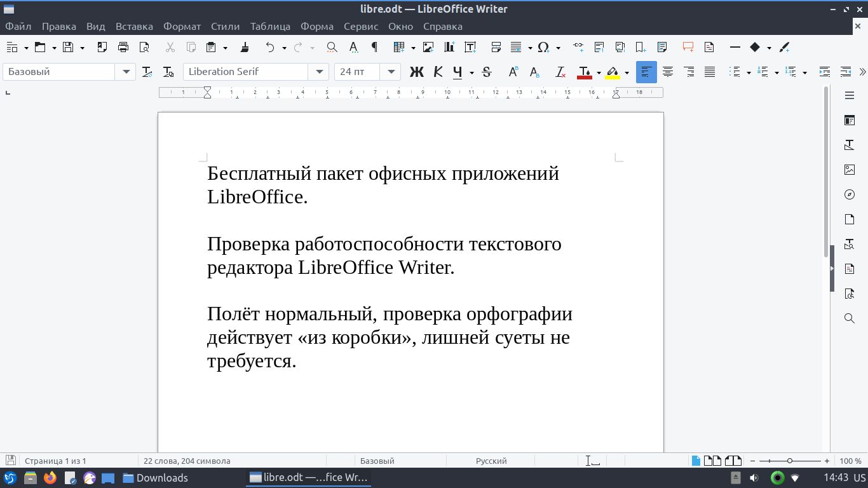The height and width of the screenshot is (488, 868).
Task: Open the Формат menu
Action: coord(182,26)
